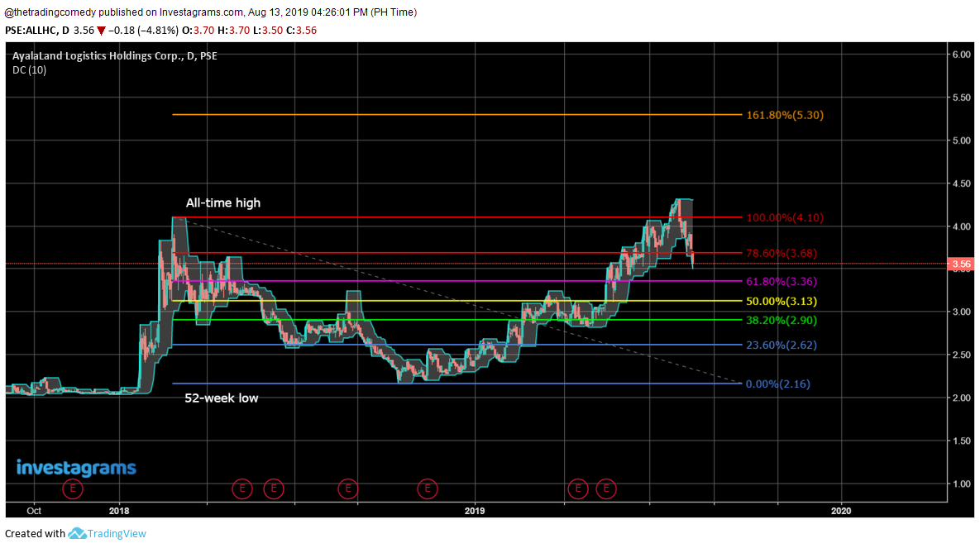Viewport: 980px width, 548px height.
Task: Select the earnings E marker just left of 2019
Action: pos(428,488)
